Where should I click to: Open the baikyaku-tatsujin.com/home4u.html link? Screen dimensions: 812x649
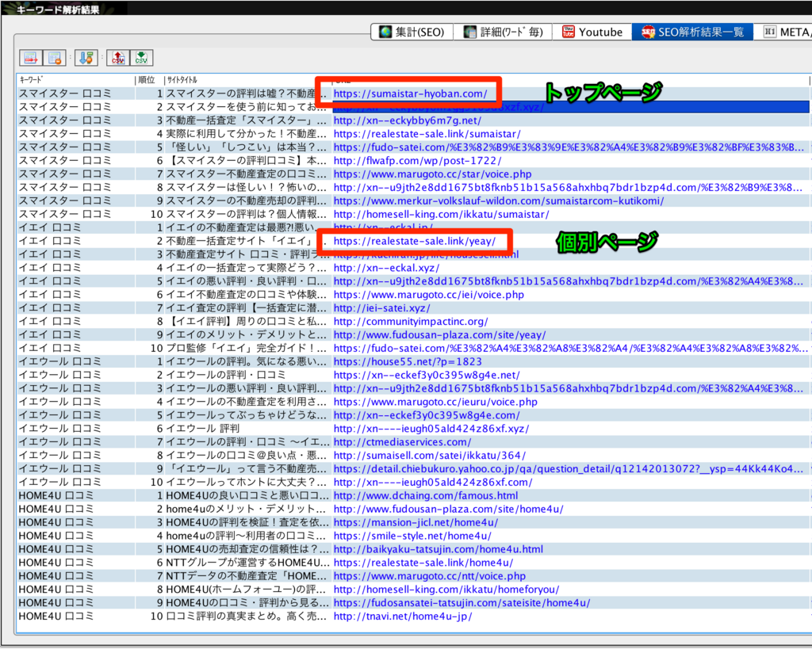(438, 550)
